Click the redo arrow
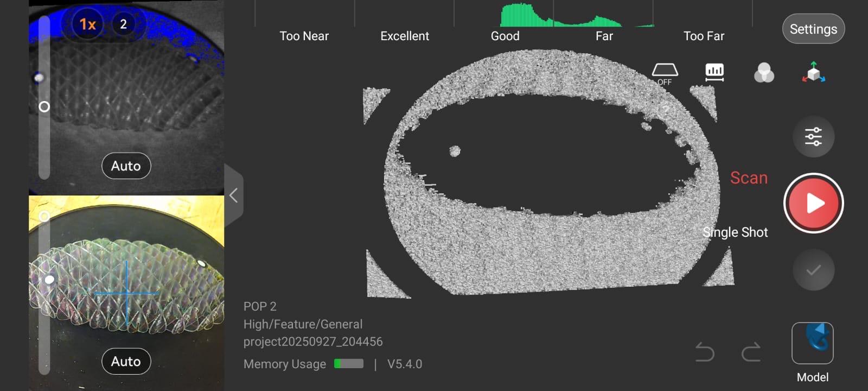 (x=751, y=352)
